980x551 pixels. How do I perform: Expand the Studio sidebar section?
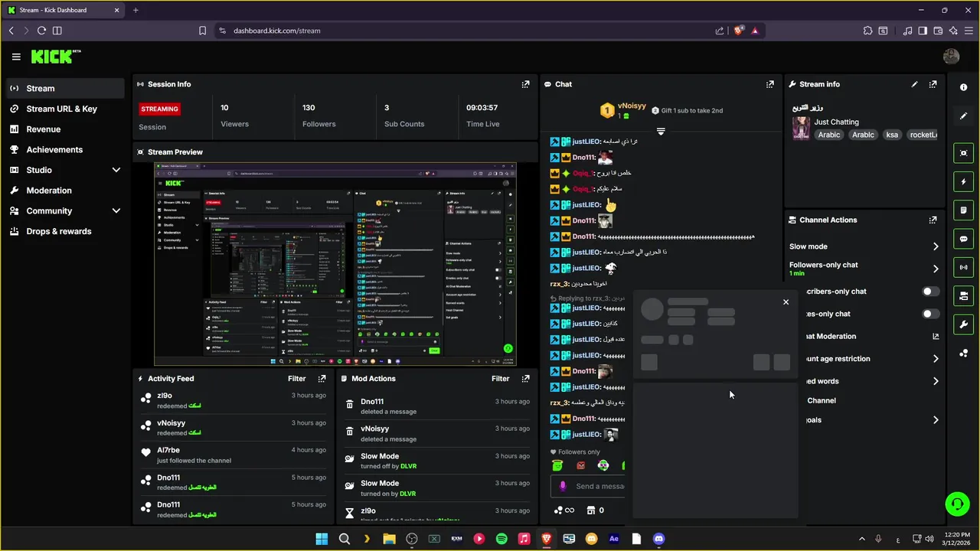[x=116, y=170]
